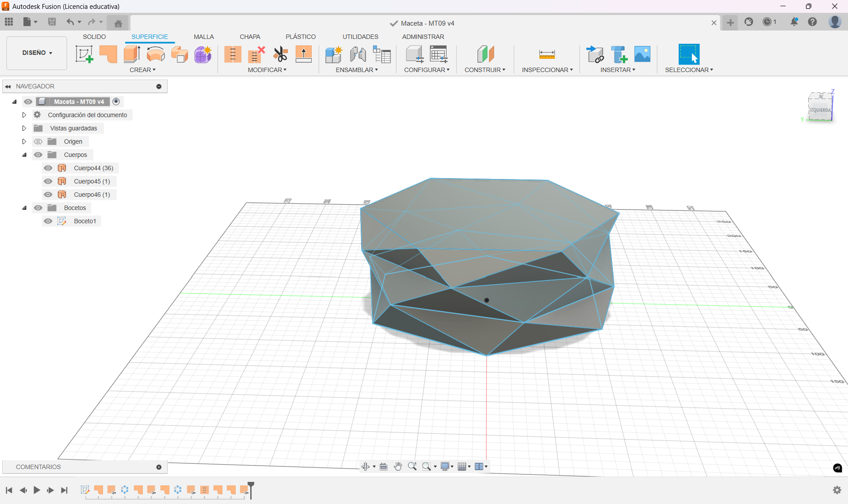Viewport: 848px width, 504px height.
Task: Open the Data Panel grid icon
Action: click(x=9, y=22)
